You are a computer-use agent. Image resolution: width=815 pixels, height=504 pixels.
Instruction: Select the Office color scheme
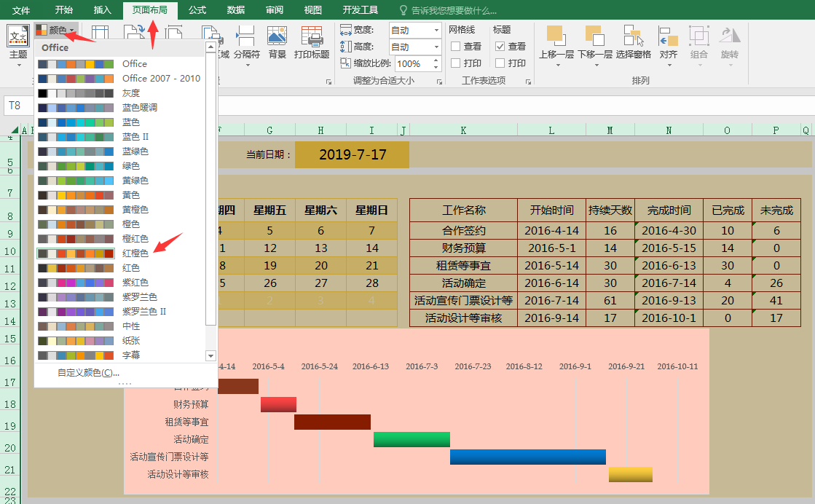coord(119,64)
